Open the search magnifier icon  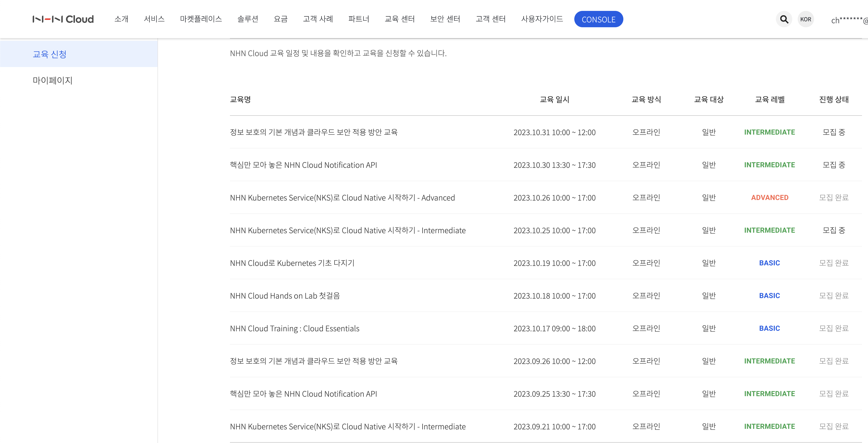pyautogui.click(x=784, y=19)
